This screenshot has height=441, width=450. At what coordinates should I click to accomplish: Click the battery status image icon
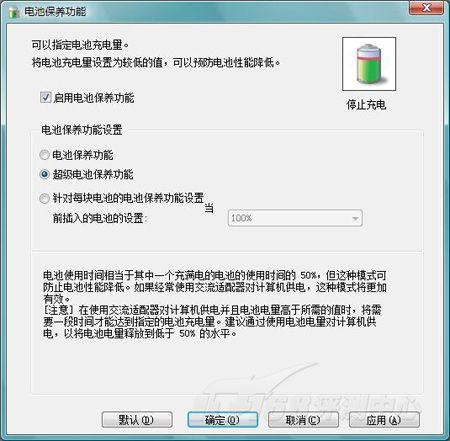(369, 64)
